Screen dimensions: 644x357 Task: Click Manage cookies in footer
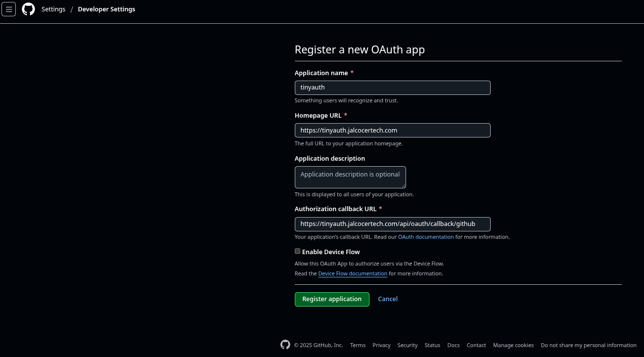513,345
